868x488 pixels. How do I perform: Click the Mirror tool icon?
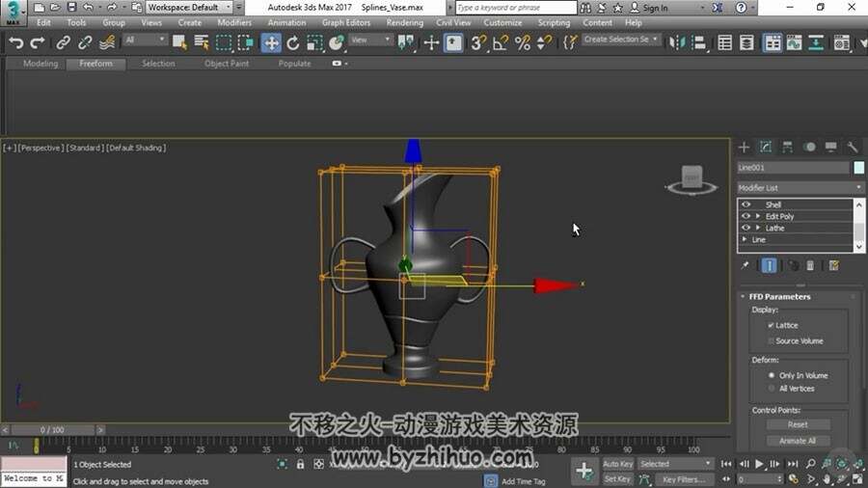pos(677,43)
